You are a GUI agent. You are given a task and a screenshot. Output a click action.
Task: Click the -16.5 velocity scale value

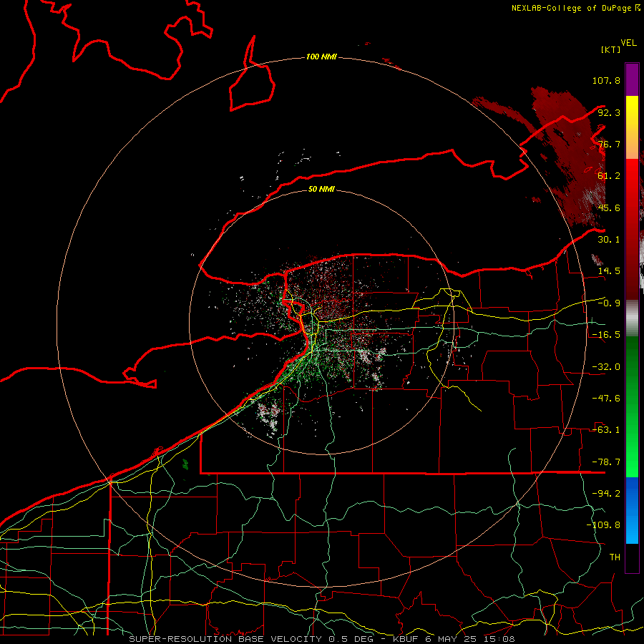pyautogui.click(x=606, y=335)
